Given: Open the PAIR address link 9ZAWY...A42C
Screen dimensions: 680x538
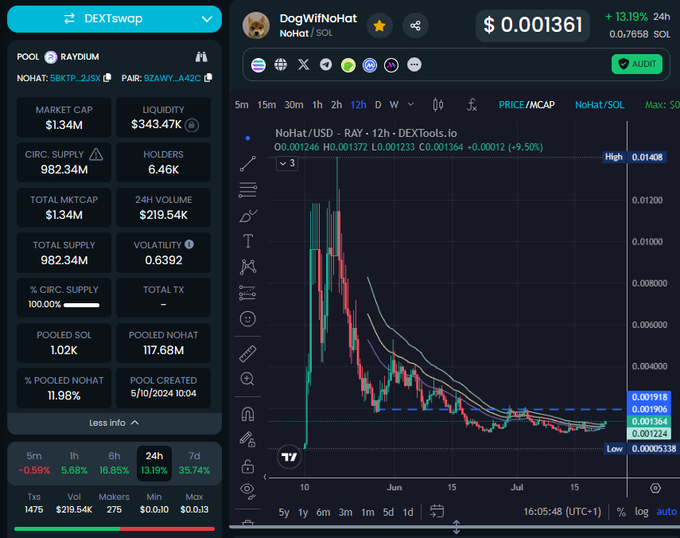Looking at the screenshot, I should [x=172, y=78].
